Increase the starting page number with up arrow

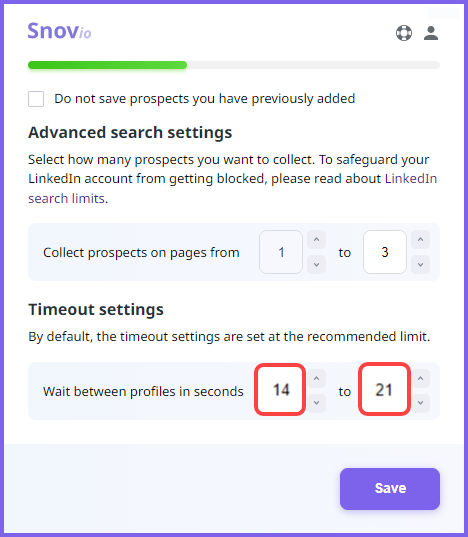pyautogui.click(x=316, y=239)
